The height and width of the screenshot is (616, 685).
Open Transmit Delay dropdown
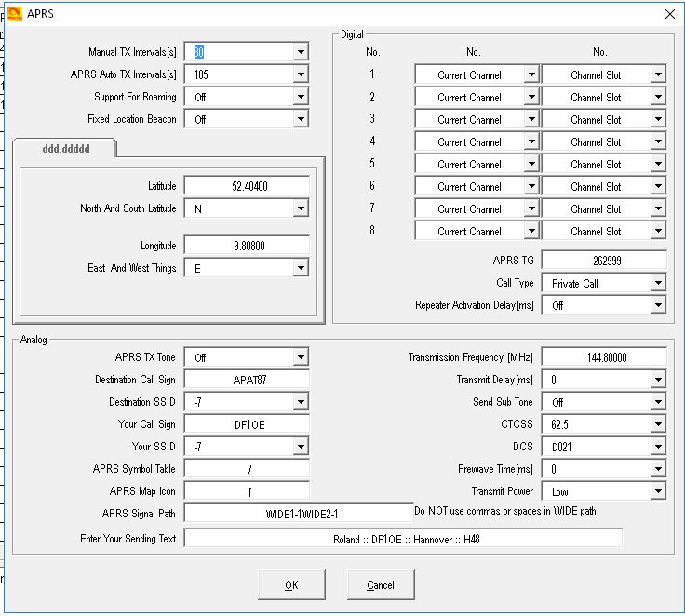point(658,380)
